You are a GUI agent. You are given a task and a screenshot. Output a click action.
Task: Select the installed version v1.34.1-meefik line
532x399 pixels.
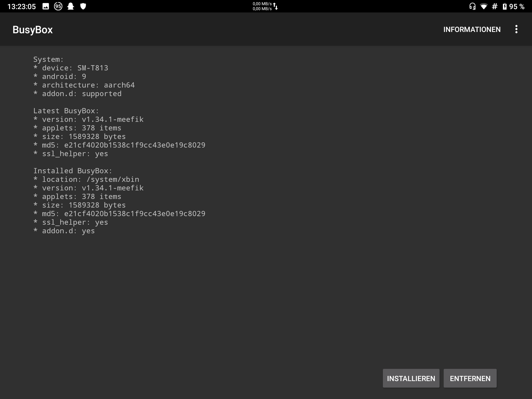click(x=88, y=188)
